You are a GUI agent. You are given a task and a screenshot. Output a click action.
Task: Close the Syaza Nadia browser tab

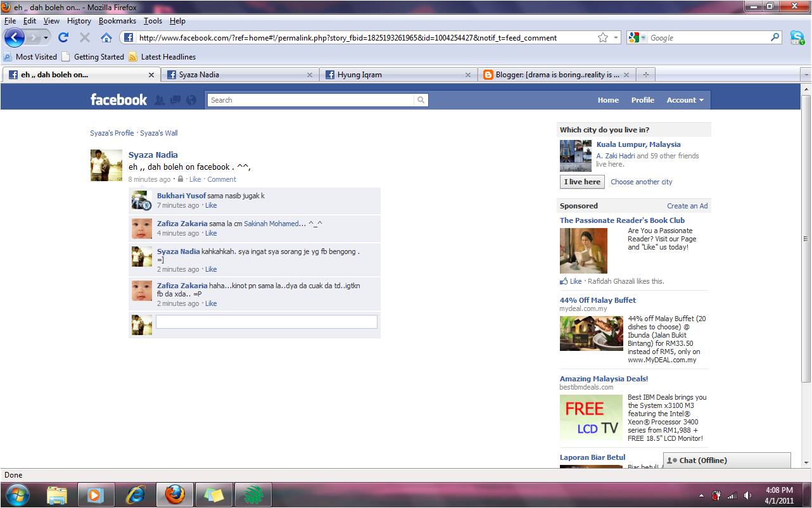tap(310, 75)
